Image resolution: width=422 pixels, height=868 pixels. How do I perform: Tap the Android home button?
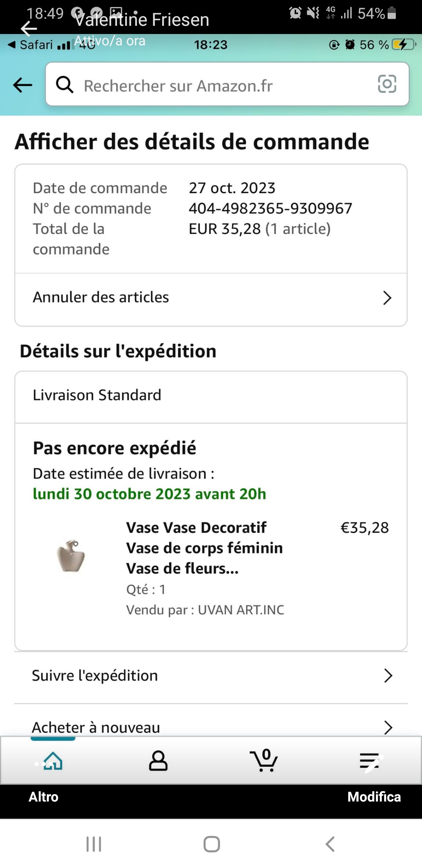(211, 844)
